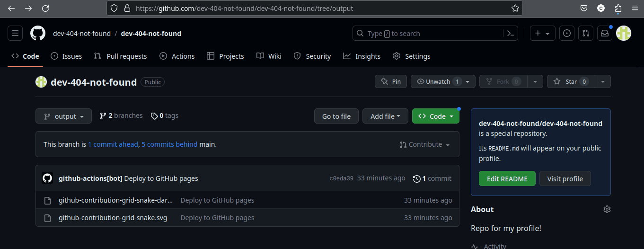Open the output branch selector dropdown
The image size is (644, 249).
pyautogui.click(x=63, y=116)
